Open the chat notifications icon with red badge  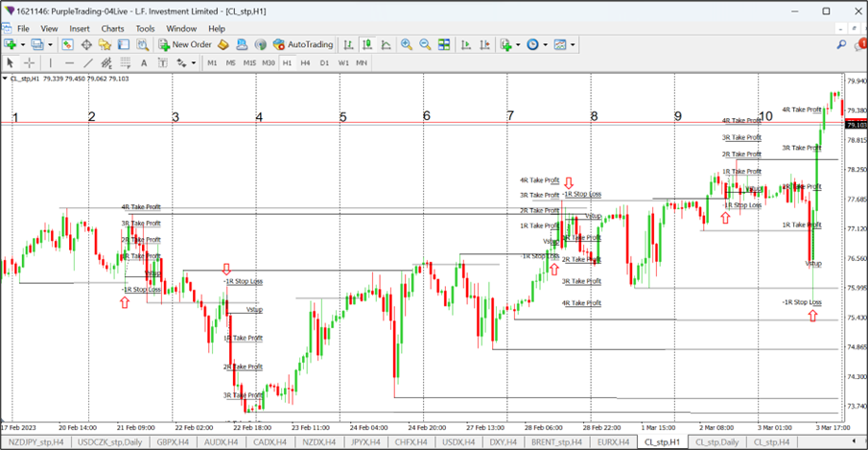(860, 44)
